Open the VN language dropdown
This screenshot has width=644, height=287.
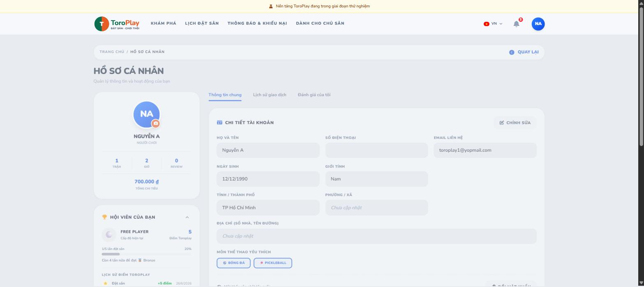(493, 24)
